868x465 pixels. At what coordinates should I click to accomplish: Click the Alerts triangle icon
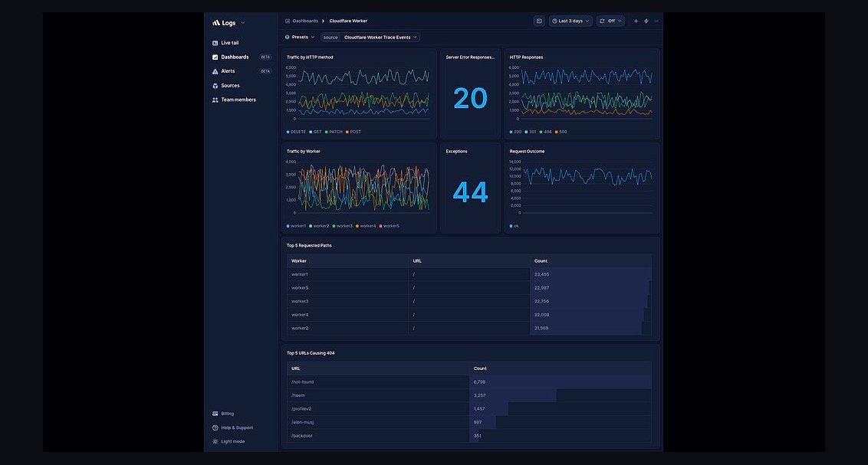click(215, 71)
